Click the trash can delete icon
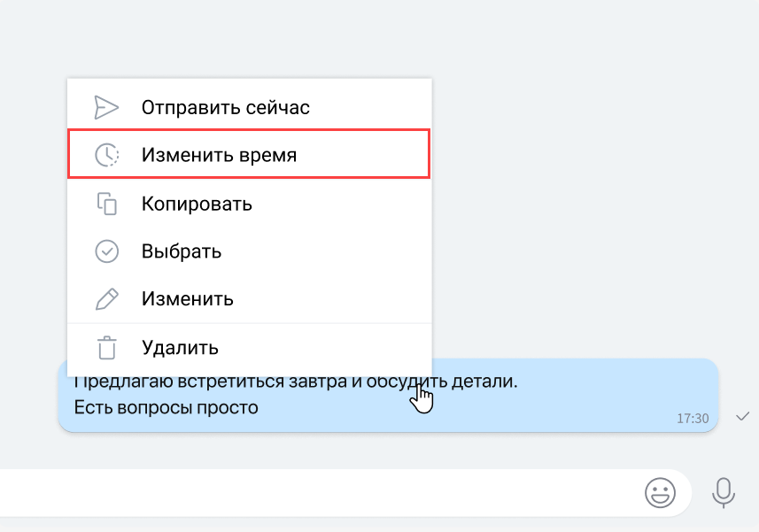The height and width of the screenshot is (532, 759). (x=106, y=347)
